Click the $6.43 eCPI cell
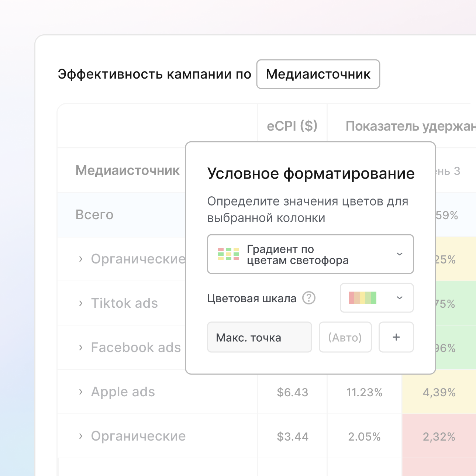476x476 pixels. (292, 392)
